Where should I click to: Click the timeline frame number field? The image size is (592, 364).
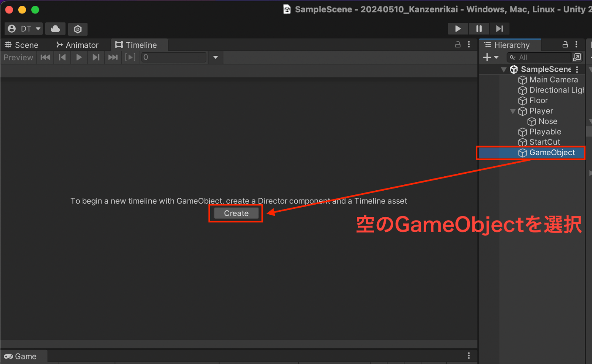(x=174, y=57)
